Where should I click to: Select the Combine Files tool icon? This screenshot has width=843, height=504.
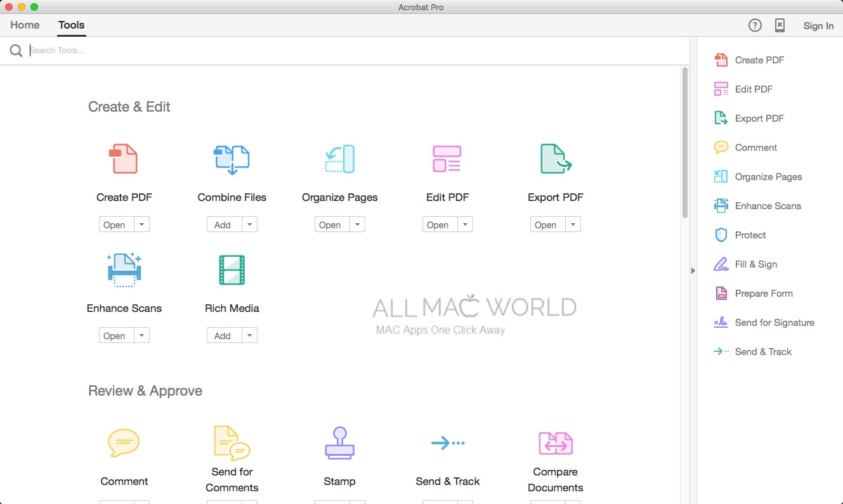tap(232, 159)
